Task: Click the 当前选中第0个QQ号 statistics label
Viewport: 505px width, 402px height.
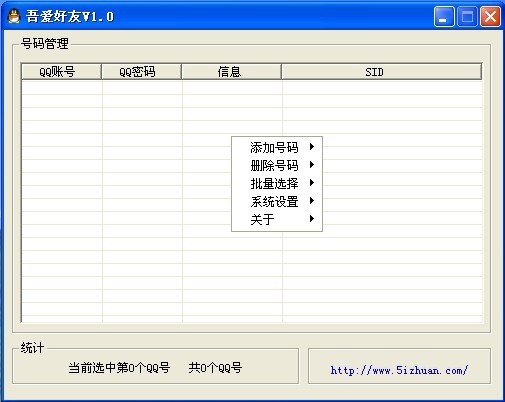Action: point(119,368)
